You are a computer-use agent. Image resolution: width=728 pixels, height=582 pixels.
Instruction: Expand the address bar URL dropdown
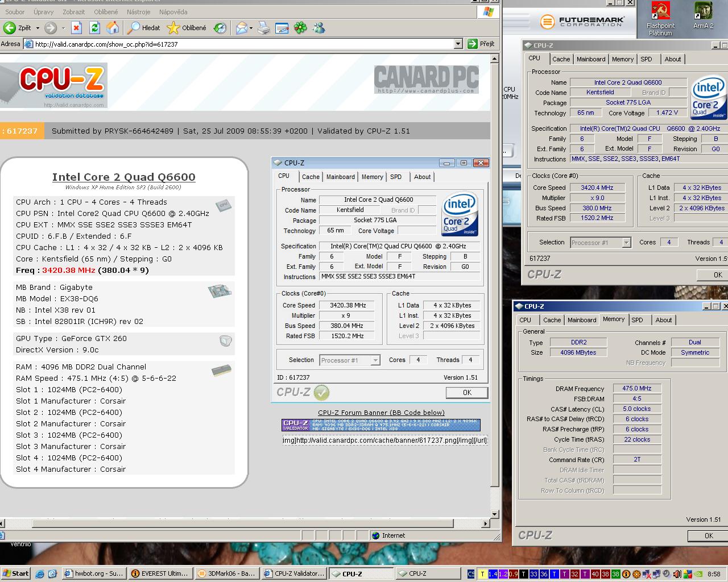coord(458,44)
